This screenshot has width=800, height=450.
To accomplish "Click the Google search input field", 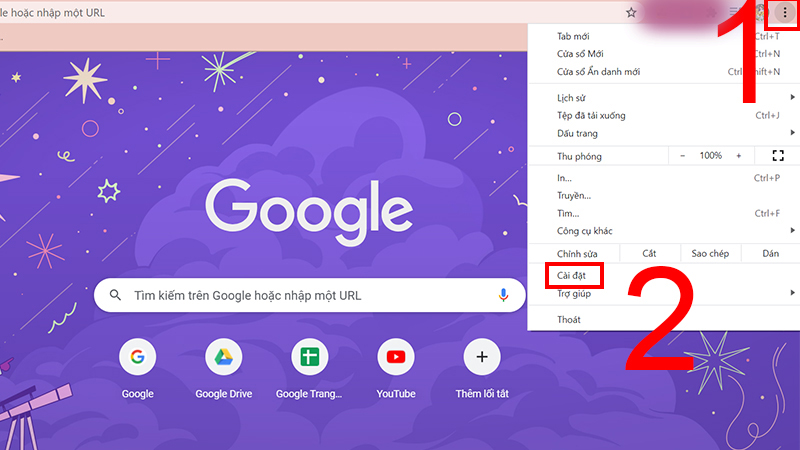I will click(x=309, y=295).
